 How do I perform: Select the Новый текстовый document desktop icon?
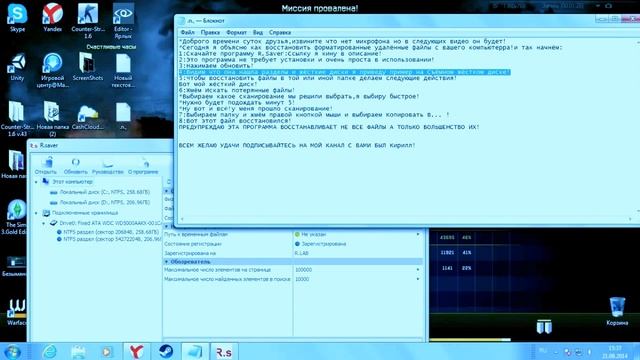coord(123,70)
